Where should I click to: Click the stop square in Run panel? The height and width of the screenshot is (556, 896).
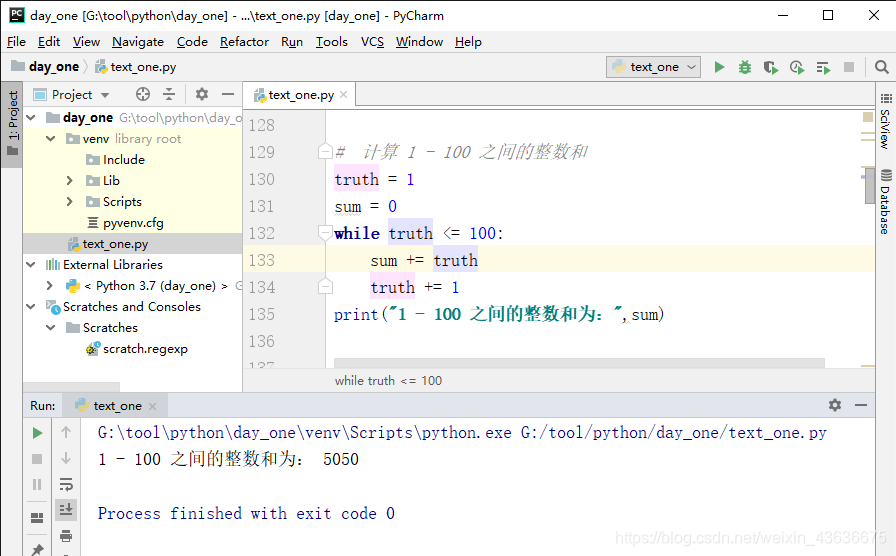coord(37,459)
